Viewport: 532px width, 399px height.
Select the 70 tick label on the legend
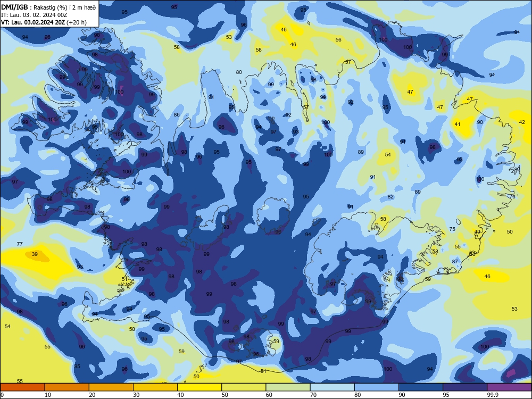[x=313, y=395]
